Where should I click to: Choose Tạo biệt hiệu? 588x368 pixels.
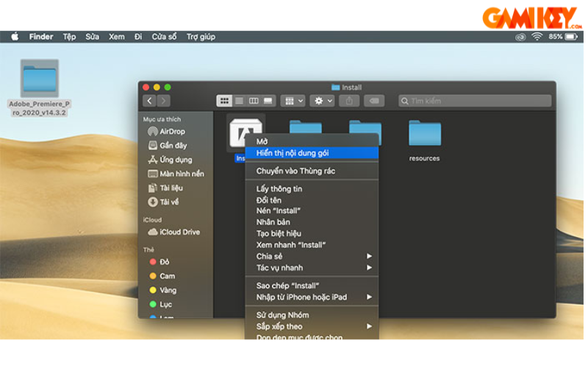[312, 233]
